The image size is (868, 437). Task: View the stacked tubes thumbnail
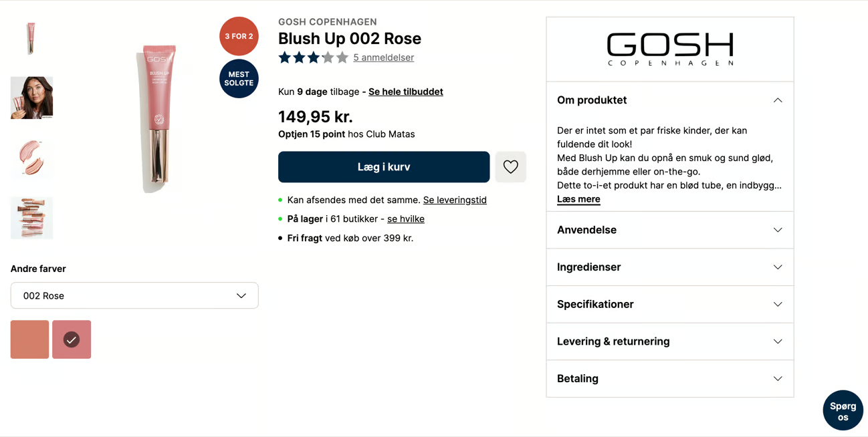pyautogui.click(x=31, y=218)
